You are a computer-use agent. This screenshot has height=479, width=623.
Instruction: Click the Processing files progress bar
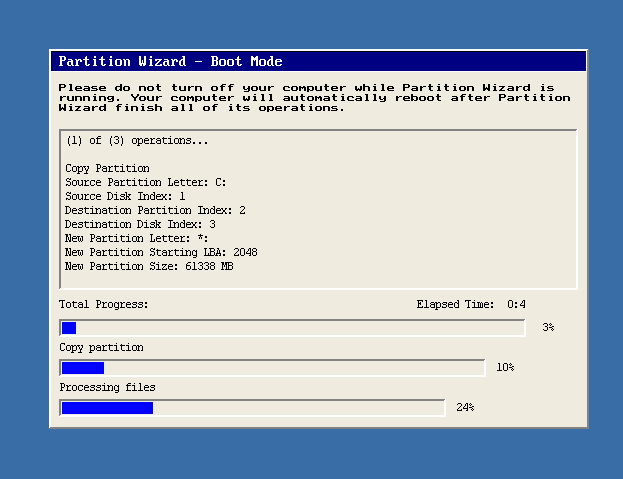(x=252, y=408)
